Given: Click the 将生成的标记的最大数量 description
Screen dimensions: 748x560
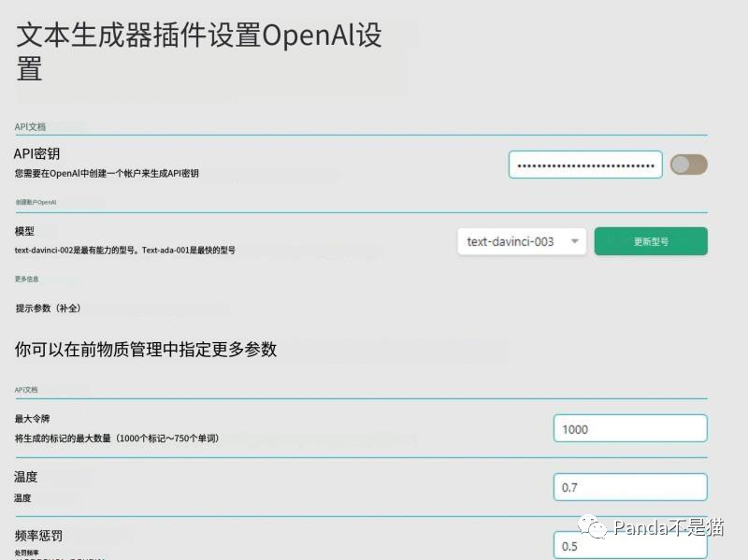Looking at the screenshot, I should [117, 438].
